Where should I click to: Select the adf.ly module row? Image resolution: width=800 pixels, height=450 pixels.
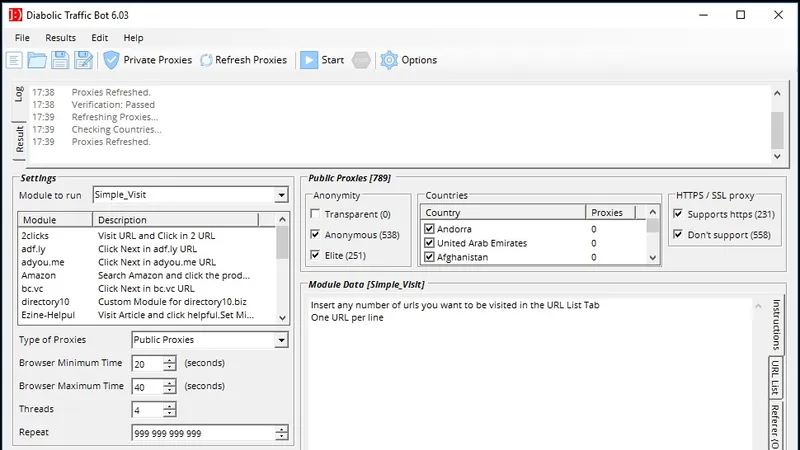147,249
